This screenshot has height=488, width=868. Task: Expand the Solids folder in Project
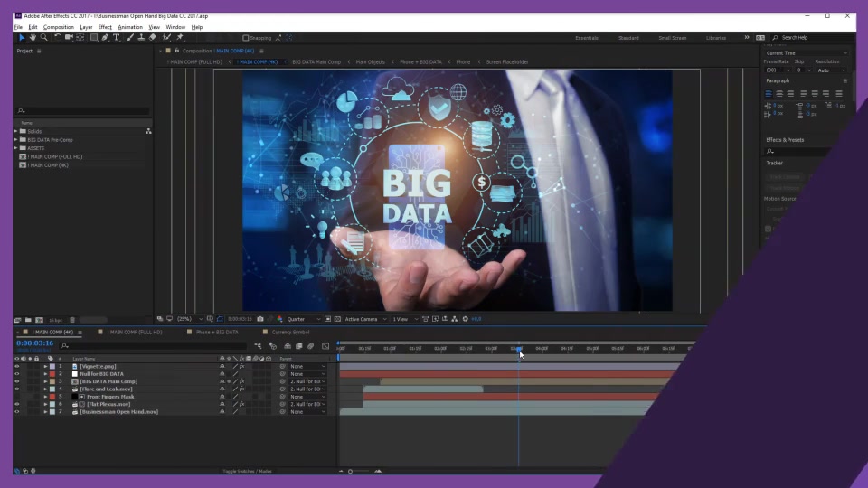point(16,132)
